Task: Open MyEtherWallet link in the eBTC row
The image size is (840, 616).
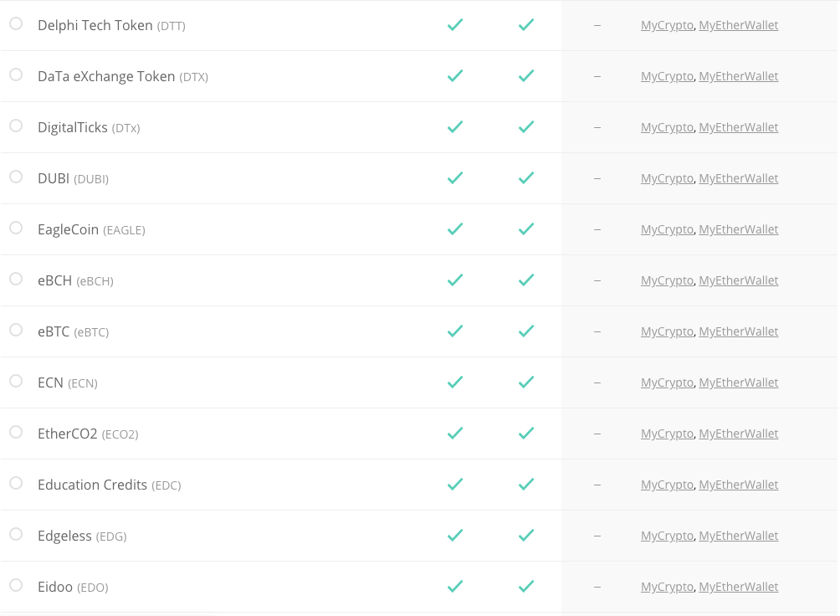Action: tap(738, 331)
